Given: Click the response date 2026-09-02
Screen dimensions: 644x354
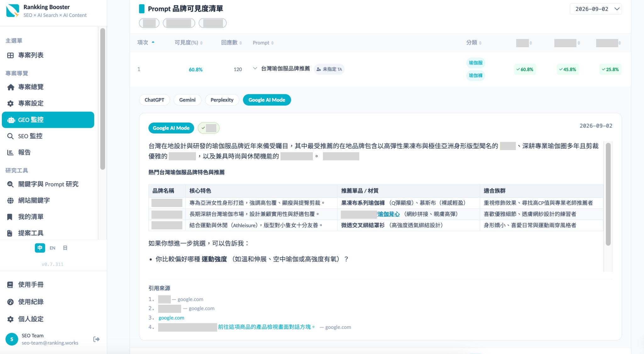Looking at the screenshot, I should coord(596,126).
